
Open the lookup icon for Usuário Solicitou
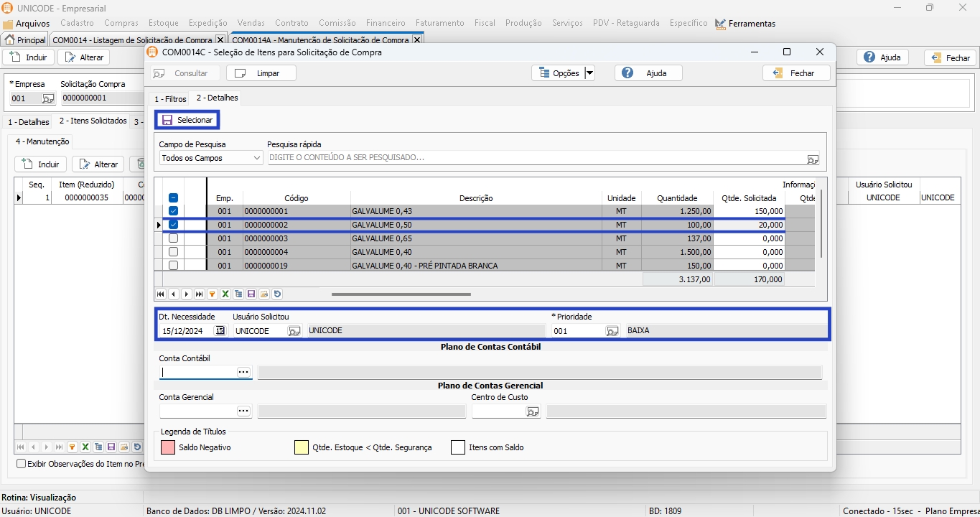click(294, 331)
